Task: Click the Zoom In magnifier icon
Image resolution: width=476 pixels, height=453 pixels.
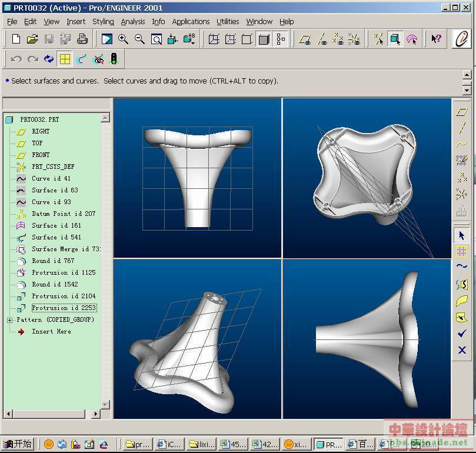Action: point(123,39)
